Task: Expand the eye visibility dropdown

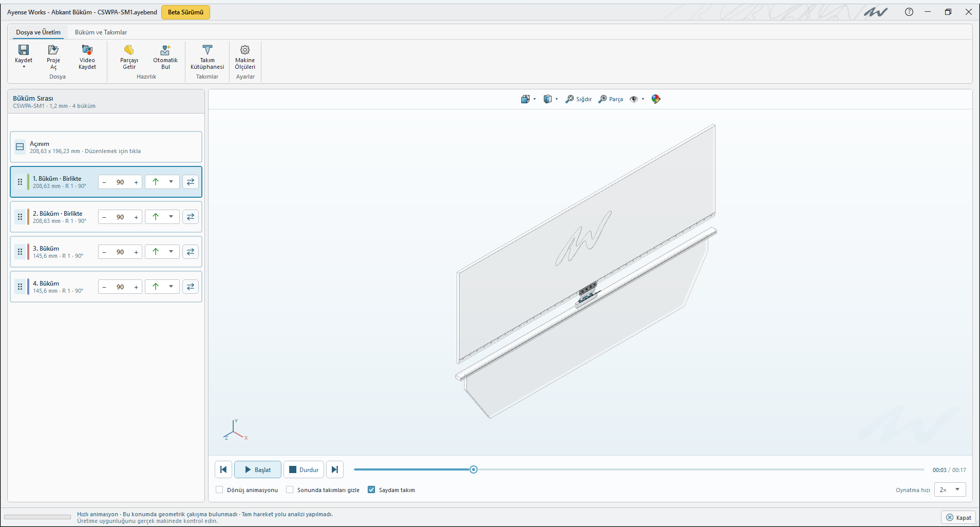Action: [643, 99]
